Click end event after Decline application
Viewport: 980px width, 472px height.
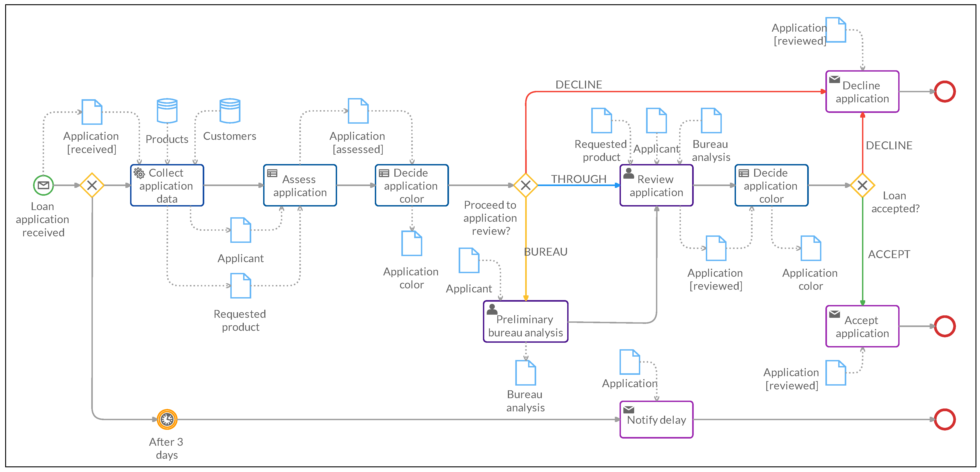click(945, 92)
